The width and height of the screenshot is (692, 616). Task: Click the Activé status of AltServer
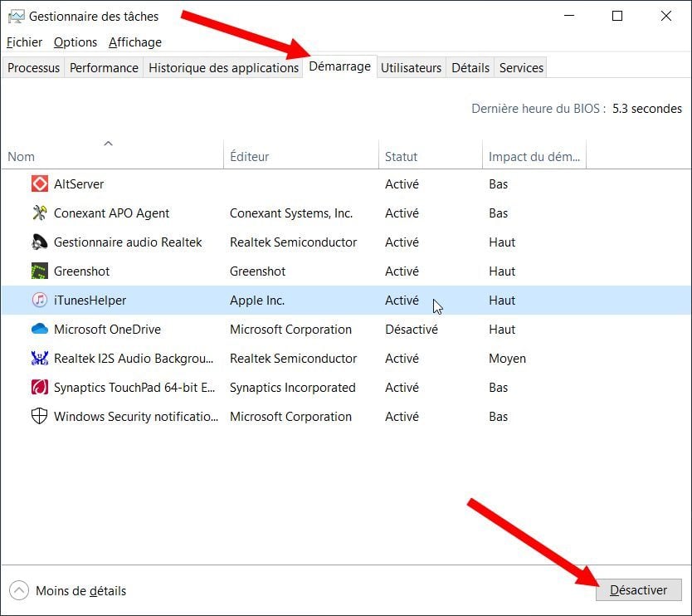402,183
